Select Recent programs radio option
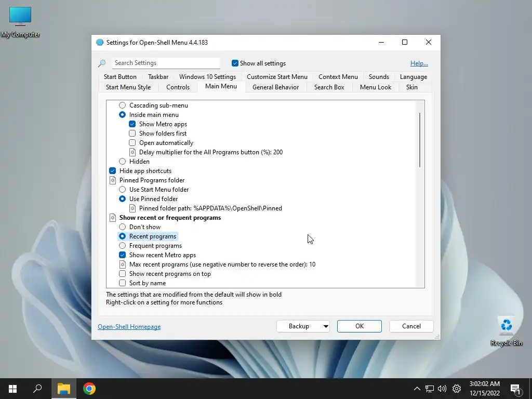Viewport: 532px width, 399px height. coord(122,236)
